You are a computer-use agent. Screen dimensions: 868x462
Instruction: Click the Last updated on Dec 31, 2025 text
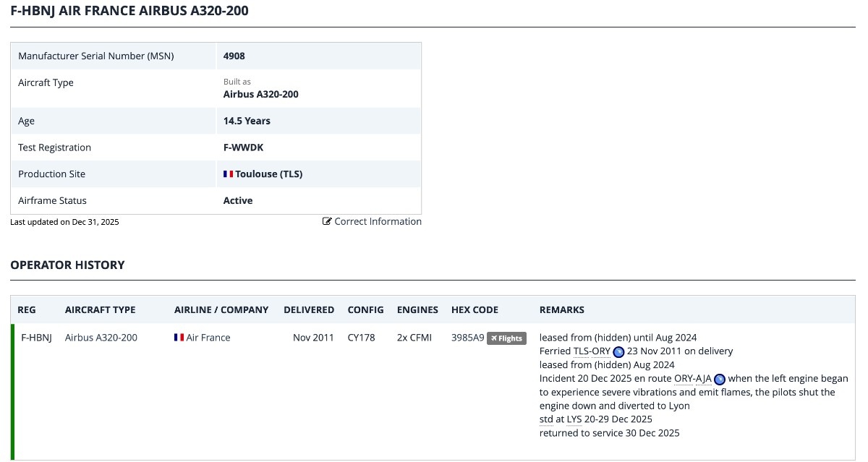(x=64, y=222)
